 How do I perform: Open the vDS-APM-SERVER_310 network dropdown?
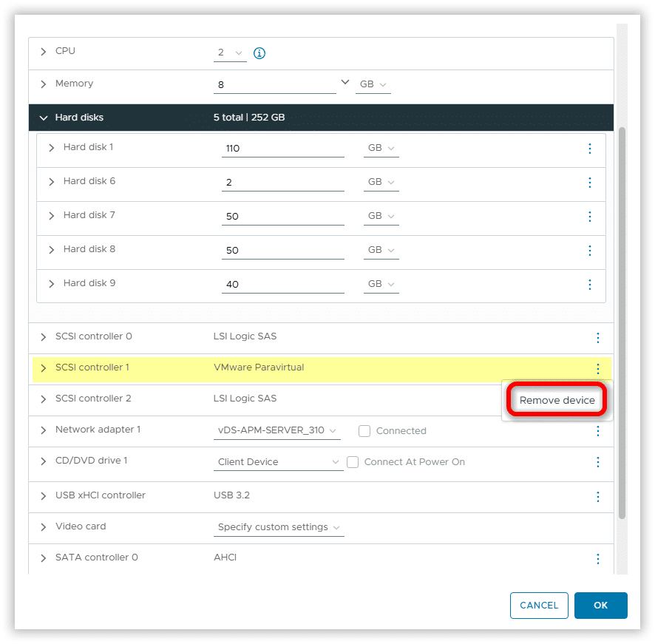click(x=276, y=430)
